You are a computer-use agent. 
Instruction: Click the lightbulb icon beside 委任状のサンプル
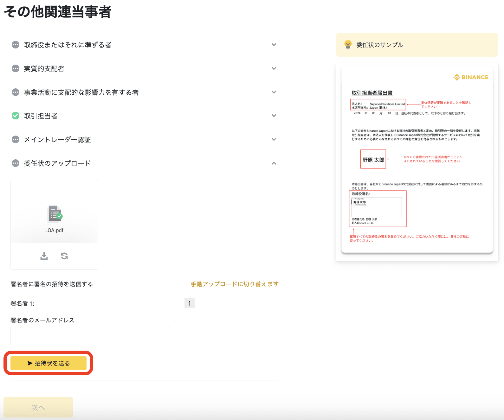pyautogui.click(x=348, y=45)
